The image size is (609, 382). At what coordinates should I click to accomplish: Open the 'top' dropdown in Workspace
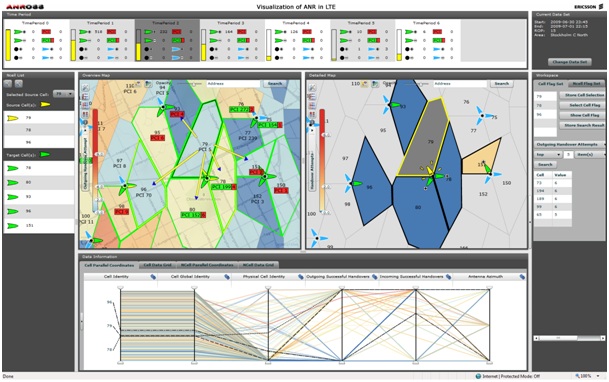click(548, 155)
